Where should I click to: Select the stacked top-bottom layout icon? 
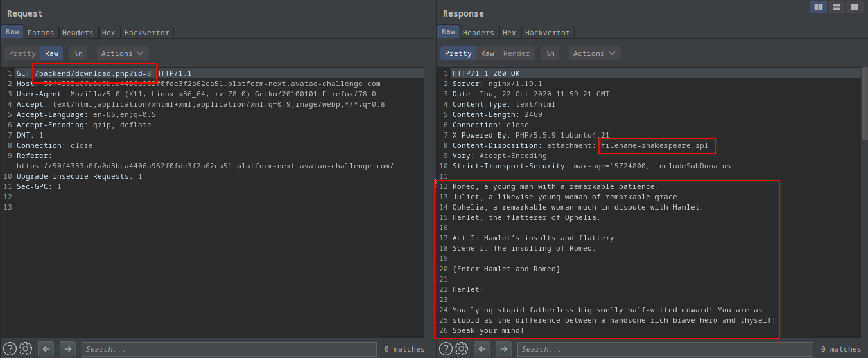point(836,7)
